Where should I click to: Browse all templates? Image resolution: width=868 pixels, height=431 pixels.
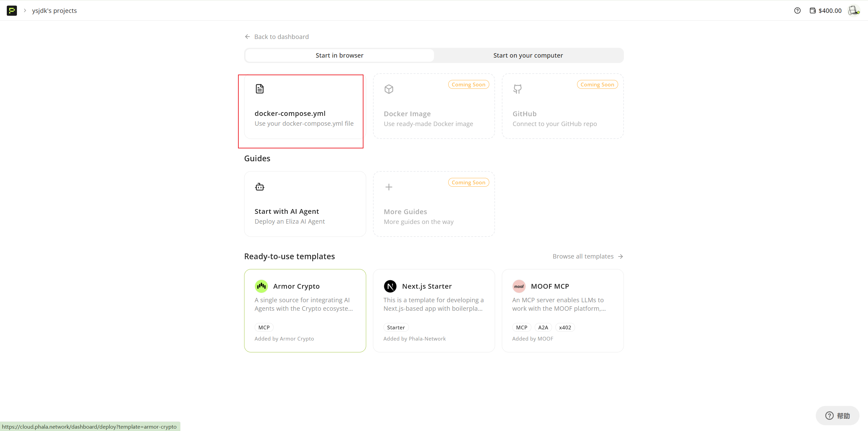[588, 256]
